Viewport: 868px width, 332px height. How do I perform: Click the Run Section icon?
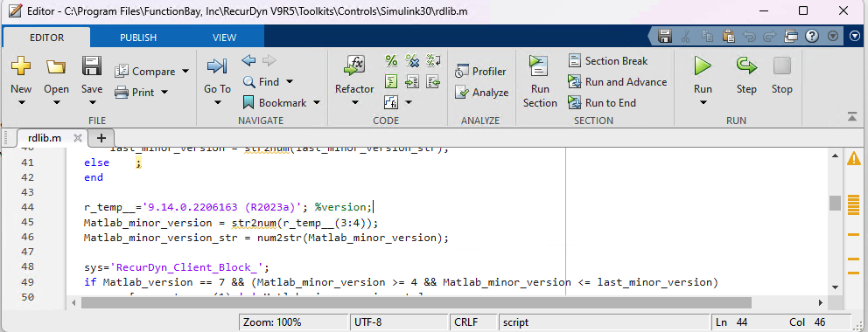point(539,66)
